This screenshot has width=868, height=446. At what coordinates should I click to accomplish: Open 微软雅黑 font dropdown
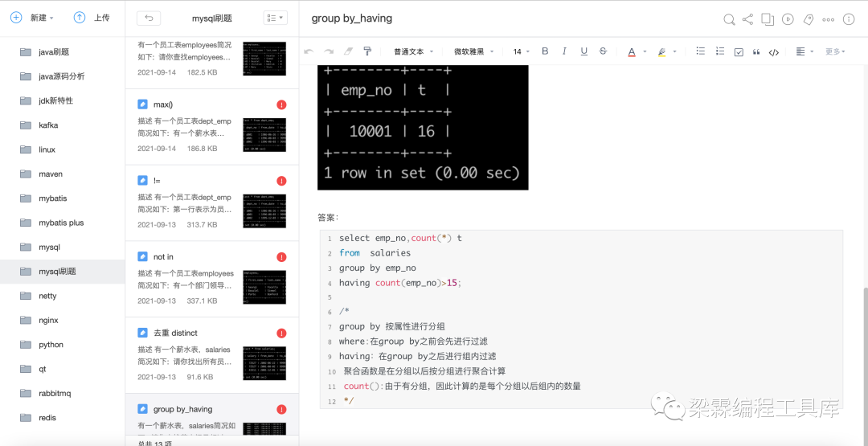(474, 51)
